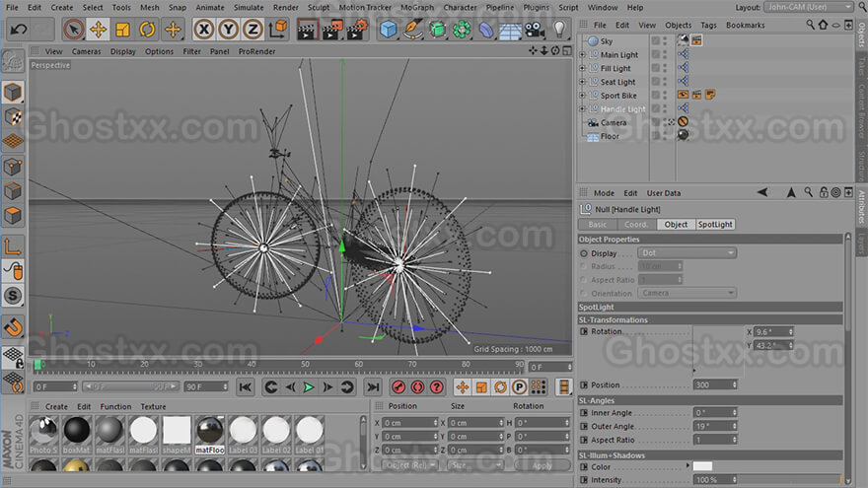Expand the Seat Light hierarchy

coord(582,82)
